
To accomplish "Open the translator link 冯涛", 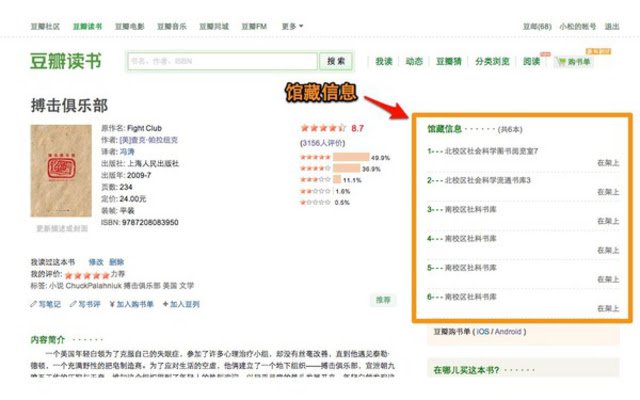I will [x=127, y=152].
